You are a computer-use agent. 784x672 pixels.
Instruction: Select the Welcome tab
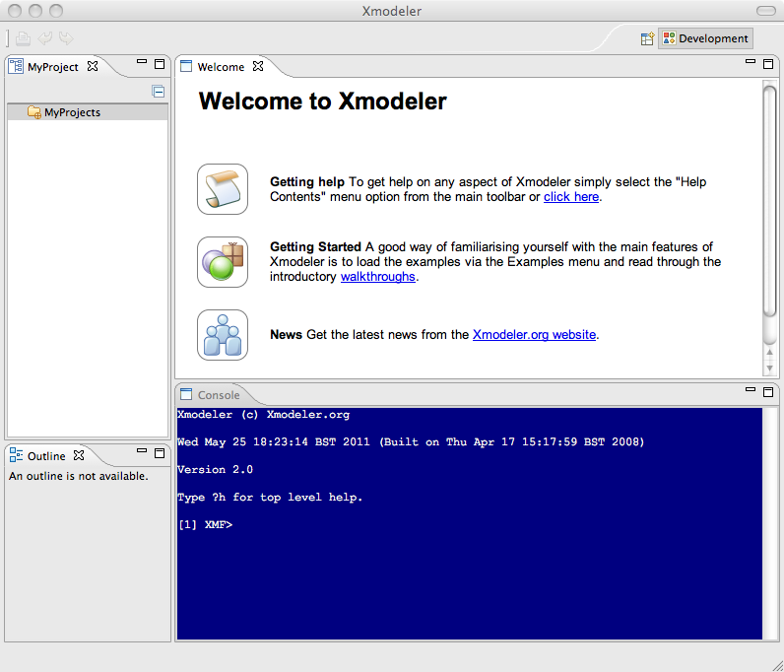coord(221,67)
